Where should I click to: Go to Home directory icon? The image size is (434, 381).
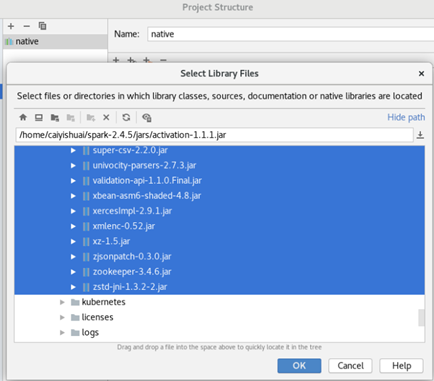coord(23,117)
